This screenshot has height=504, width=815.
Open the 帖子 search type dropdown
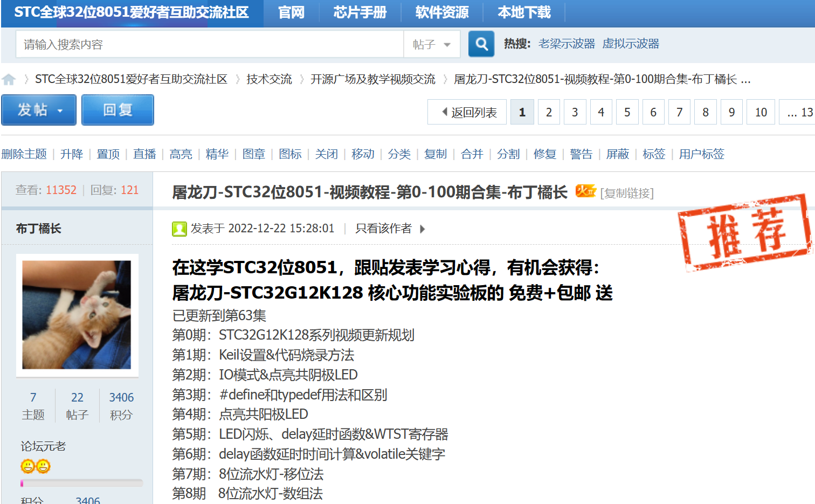[x=432, y=44]
